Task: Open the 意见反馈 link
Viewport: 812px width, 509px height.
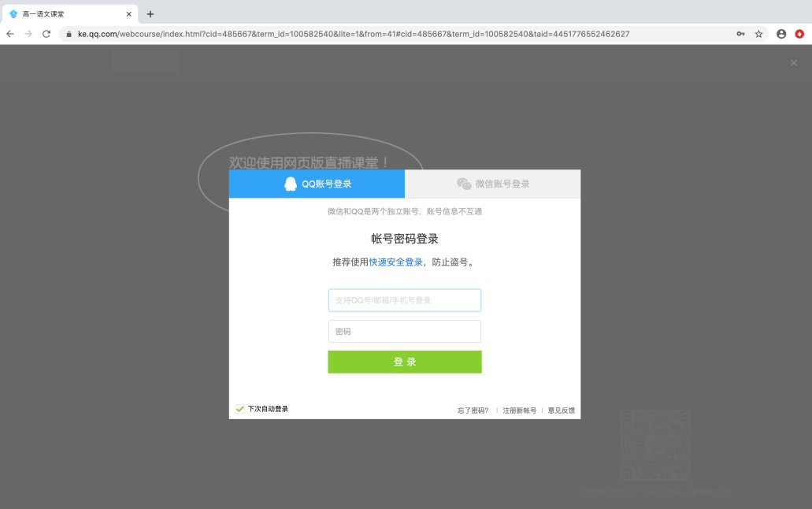Action: pyautogui.click(x=561, y=411)
